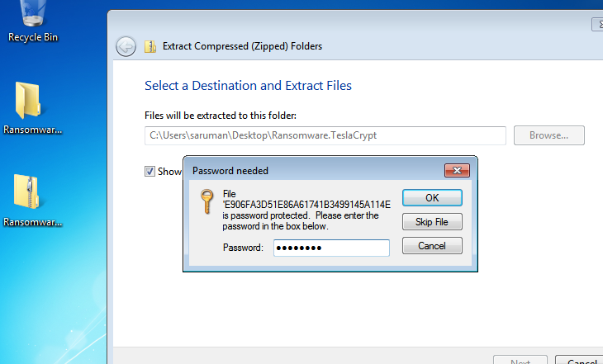Click the 'Password:' label

(x=243, y=248)
